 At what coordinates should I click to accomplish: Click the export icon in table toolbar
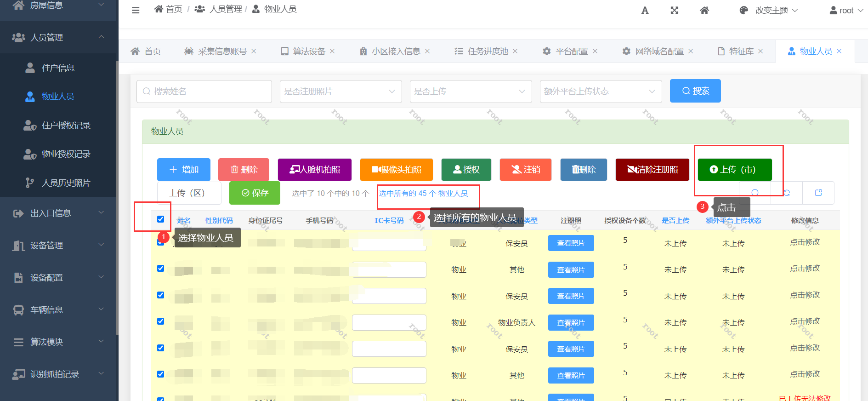[818, 193]
